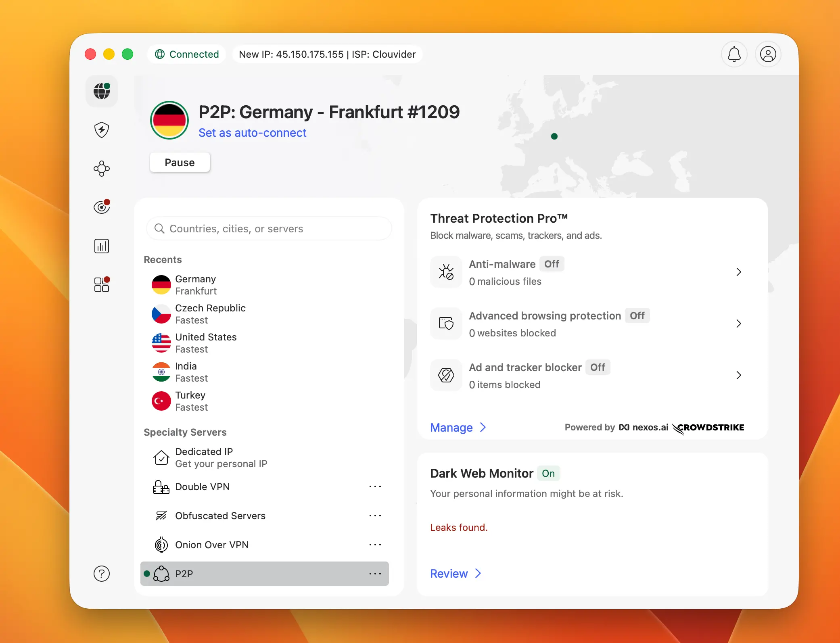This screenshot has width=840, height=643.
Task: Open the account profile icon
Action: click(768, 54)
